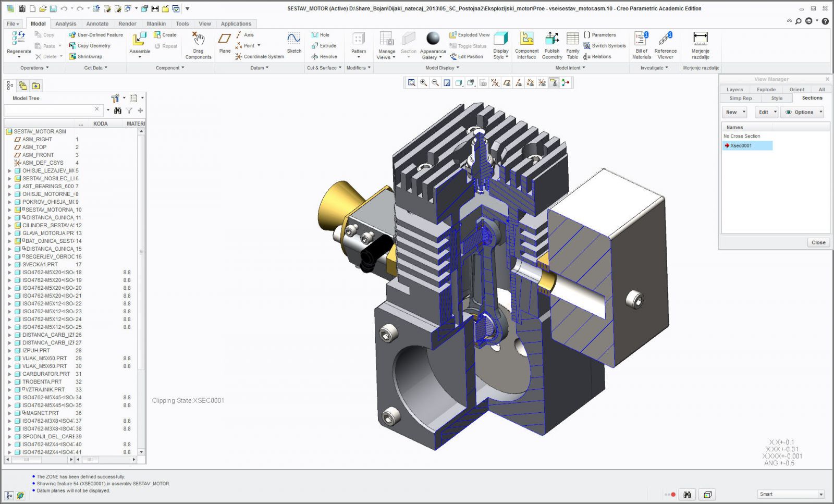Click the Assemble component icon
The width and height of the screenshot is (834, 504).
point(139,40)
